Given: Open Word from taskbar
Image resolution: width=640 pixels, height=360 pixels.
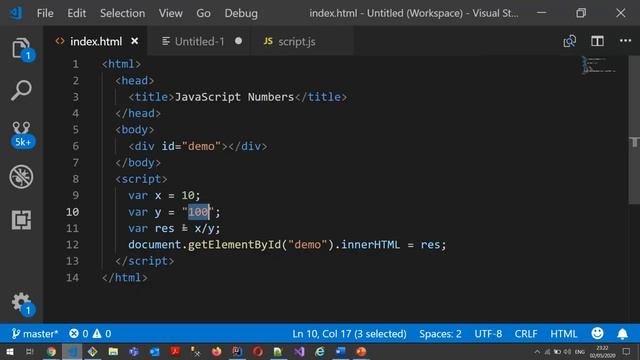Looking at the screenshot, I should click(x=340, y=351).
